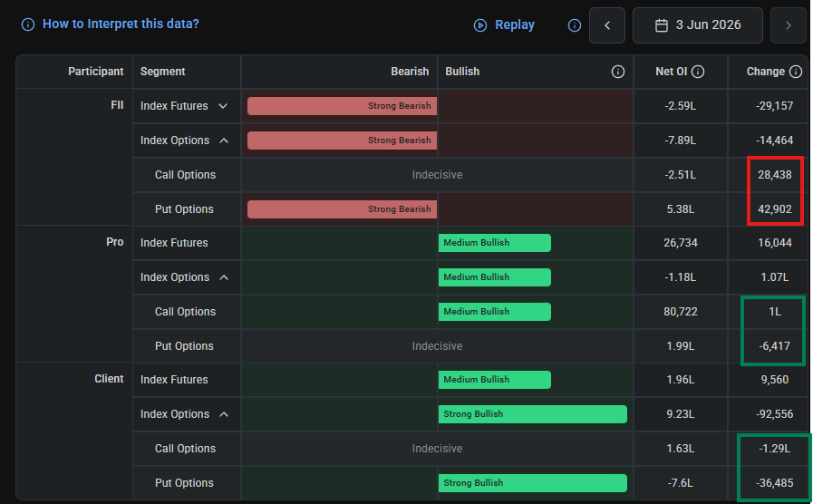This screenshot has width=813, height=504.
Task: Click Medium Bullish bar for Client Index Futures
Action: (495, 380)
